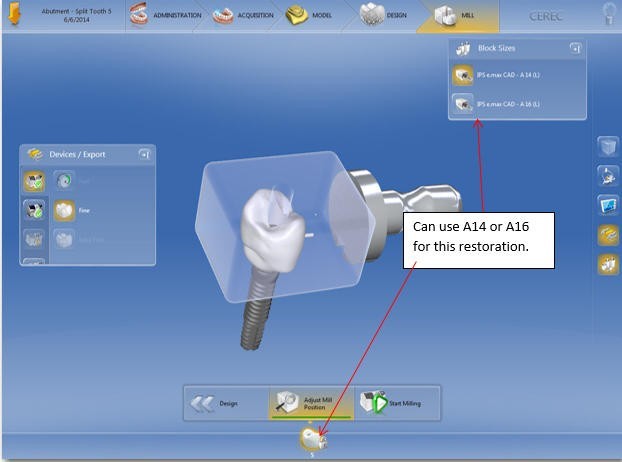Select the second milling device with checkmark
The height and width of the screenshot is (462, 622).
coord(34,210)
